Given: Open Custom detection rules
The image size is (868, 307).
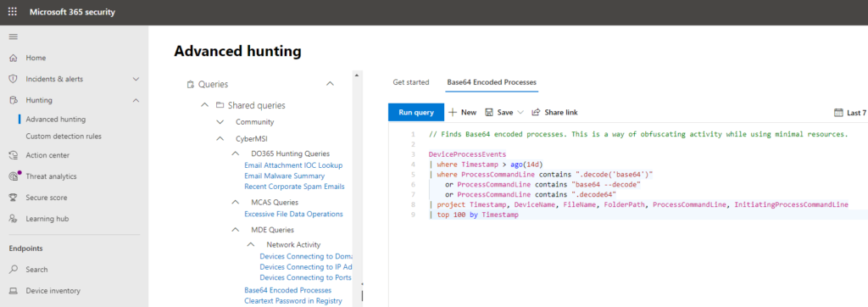Looking at the screenshot, I should coord(64,136).
